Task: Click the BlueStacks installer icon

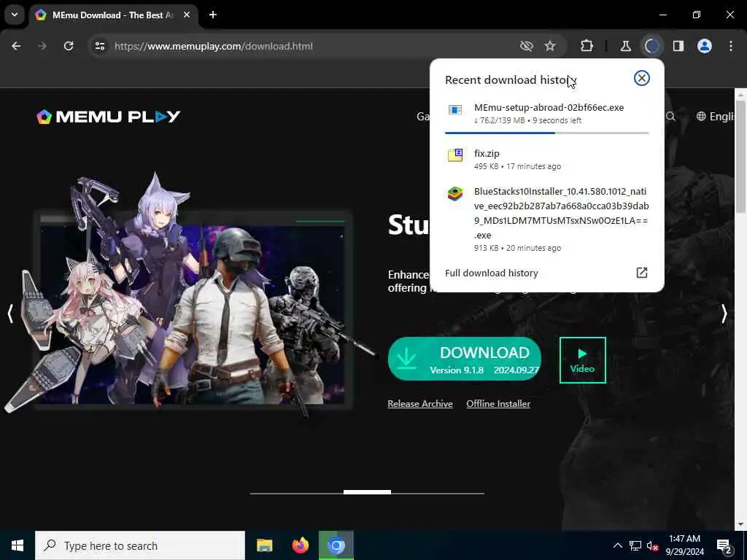Action: 455,194
